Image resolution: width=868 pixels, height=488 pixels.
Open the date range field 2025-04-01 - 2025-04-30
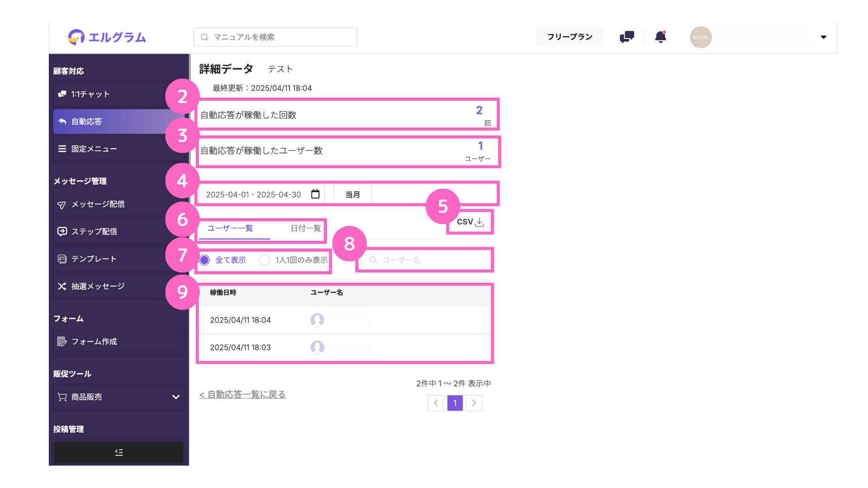[261, 194]
